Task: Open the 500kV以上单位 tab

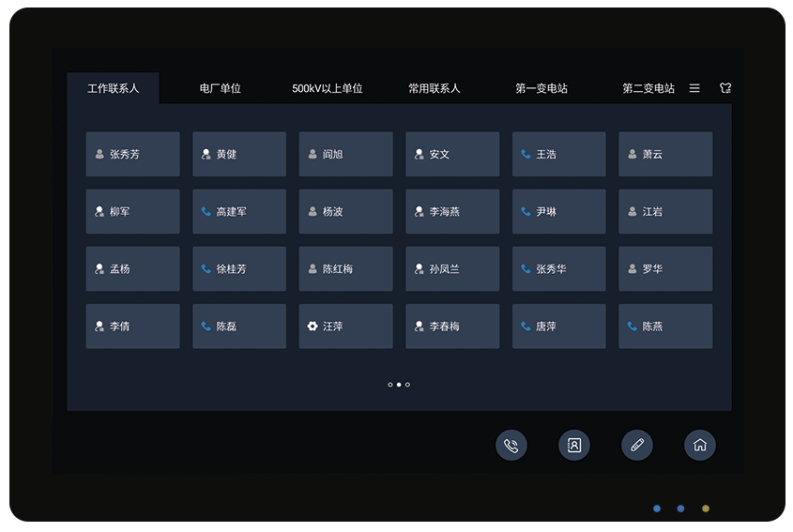Action: coord(328,88)
